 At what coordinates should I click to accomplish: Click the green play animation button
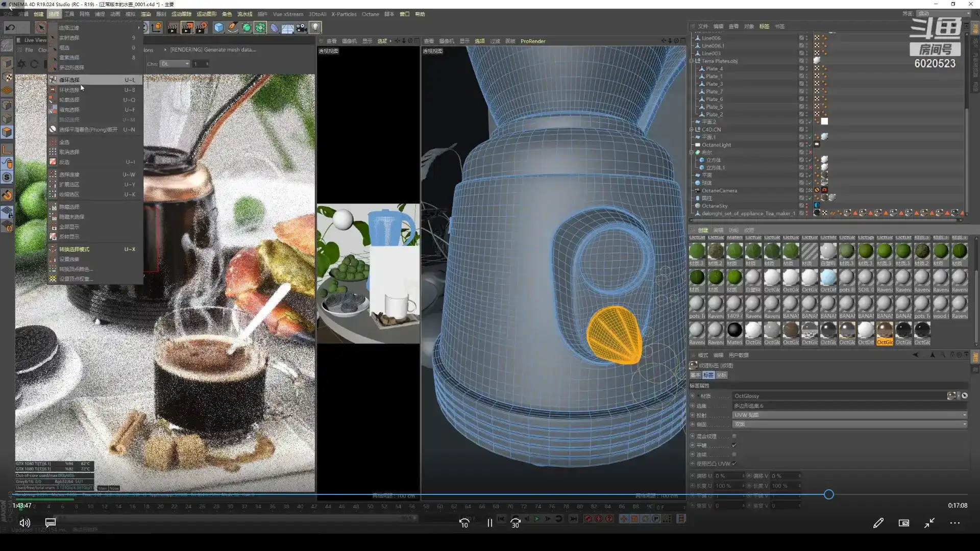[x=537, y=519]
